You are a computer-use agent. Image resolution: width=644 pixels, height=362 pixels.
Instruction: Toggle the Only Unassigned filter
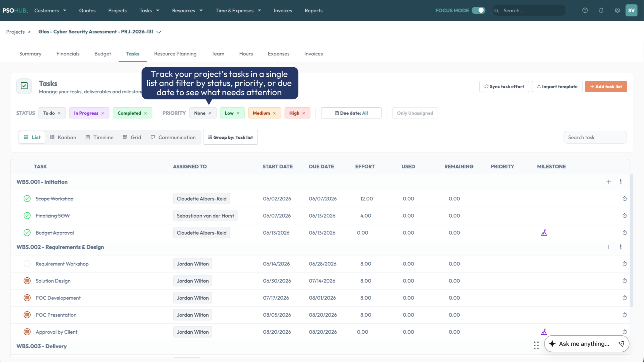[x=415, y=113]
